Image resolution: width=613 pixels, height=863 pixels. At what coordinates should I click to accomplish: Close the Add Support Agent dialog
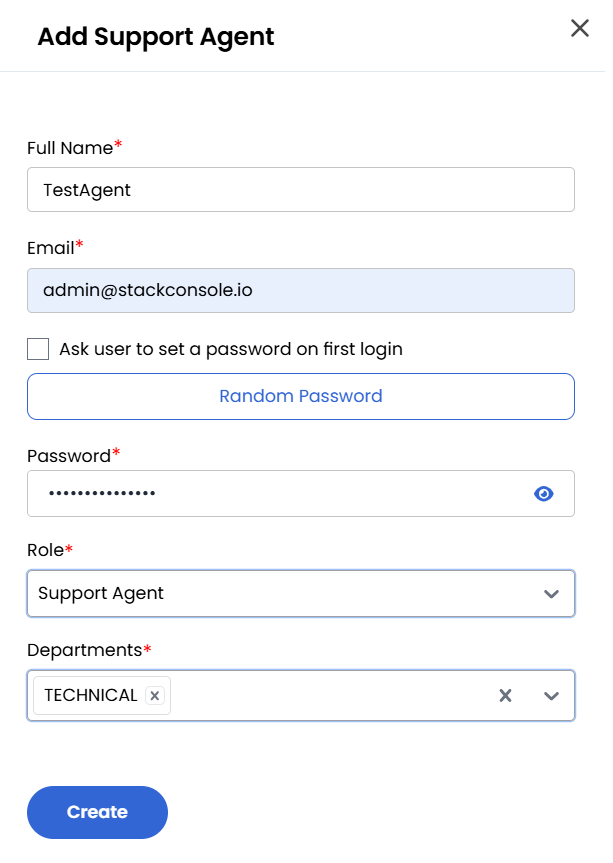(x=580, y=29)
